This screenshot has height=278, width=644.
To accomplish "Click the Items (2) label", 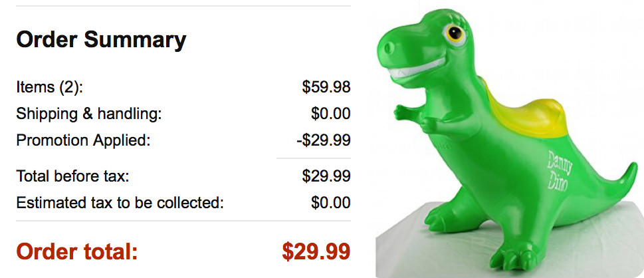I will tap(49, 87).
